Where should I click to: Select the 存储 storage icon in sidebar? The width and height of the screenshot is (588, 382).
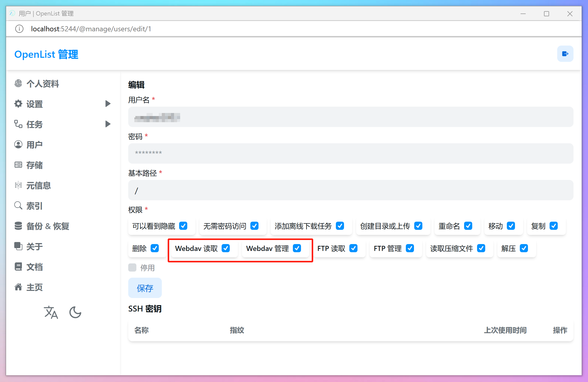(18, 165)
